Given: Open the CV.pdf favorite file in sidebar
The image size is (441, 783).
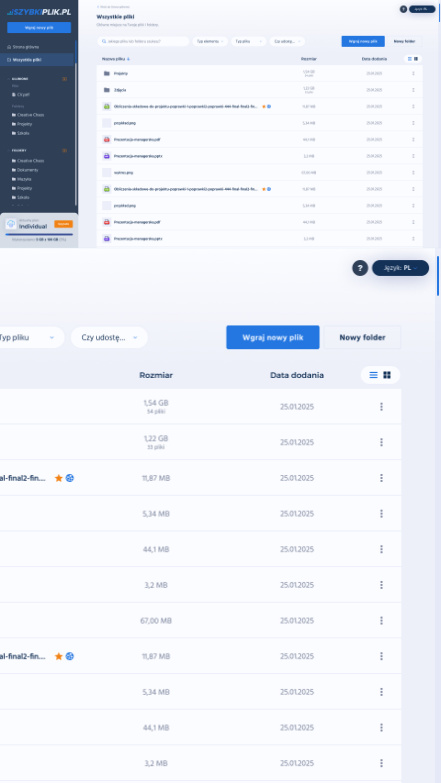Looking at the screenshot, I should (20, 94).
